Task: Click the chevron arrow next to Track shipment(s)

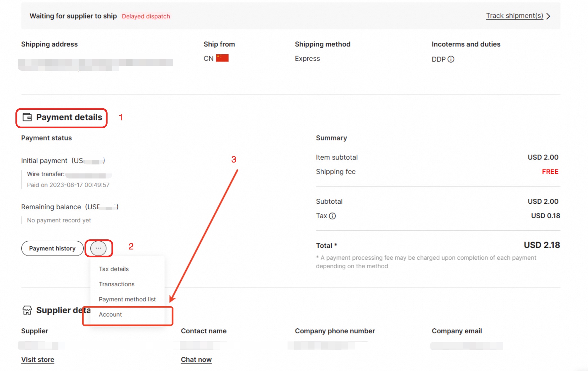Action: coord(548,16)
